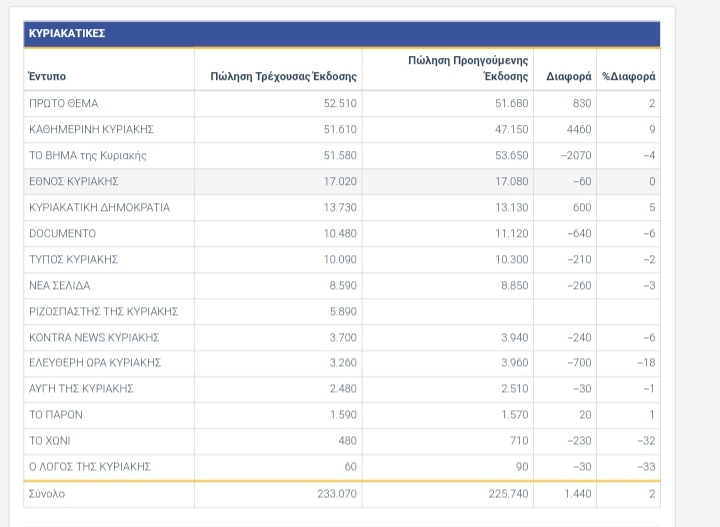
Task: Select current sales value 8.590
Action: [x=343, y=286]
